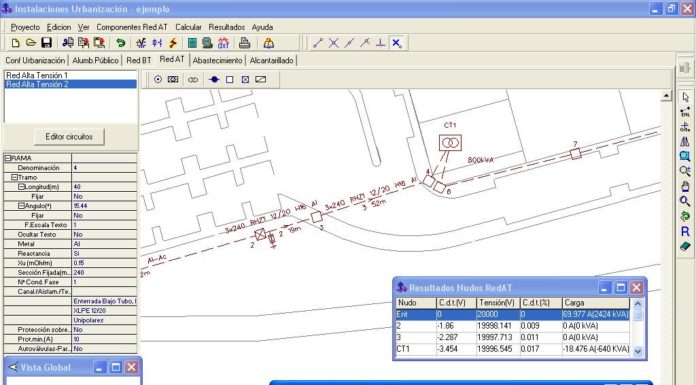This screenshot has height=385, width=696.
Task: Close the Vista Global panel
Action: pyautogui.click(x=131, y=367)
